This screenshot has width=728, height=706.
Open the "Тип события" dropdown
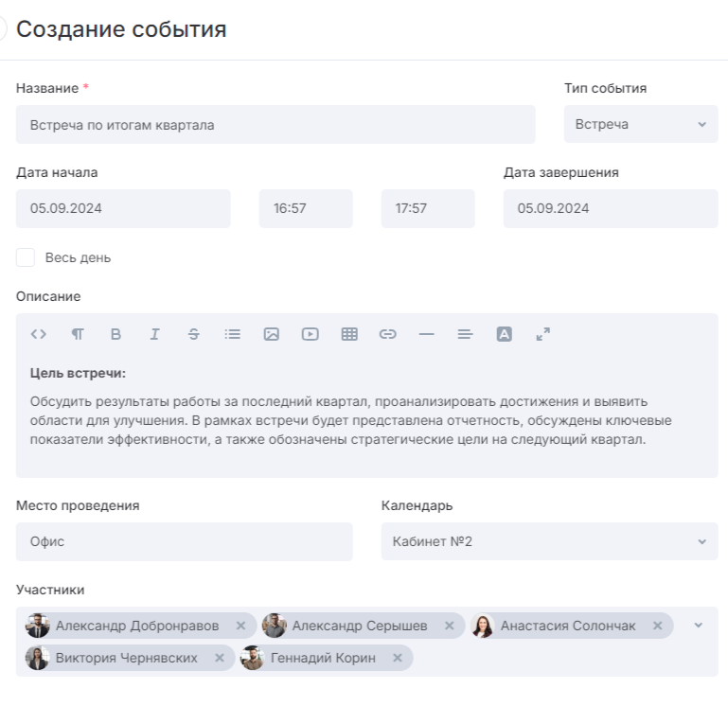pos(640,124)
